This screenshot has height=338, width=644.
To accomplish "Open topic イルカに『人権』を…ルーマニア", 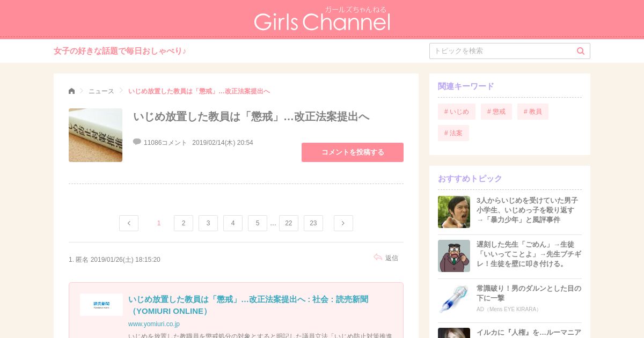I will click(529, 333).
